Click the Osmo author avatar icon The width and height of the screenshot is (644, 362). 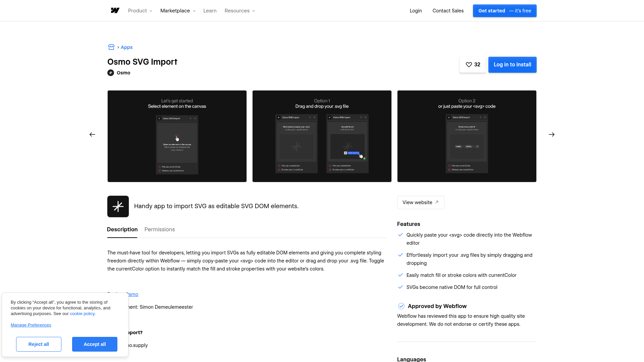[111, 73]
